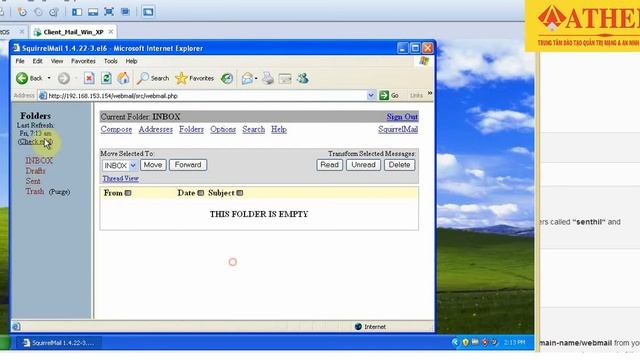Open the Compose link
This screenshot has height=360, width=640.
[116, 129]
